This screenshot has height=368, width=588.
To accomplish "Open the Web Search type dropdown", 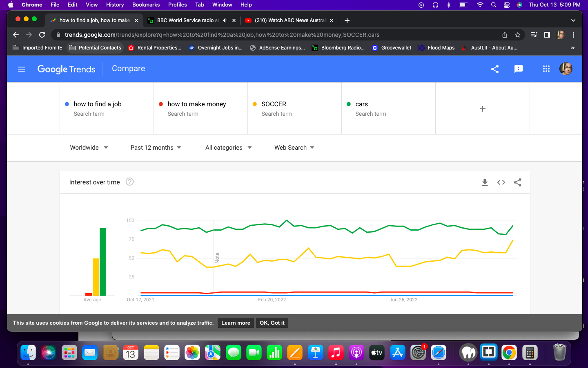I will (294, 148).
